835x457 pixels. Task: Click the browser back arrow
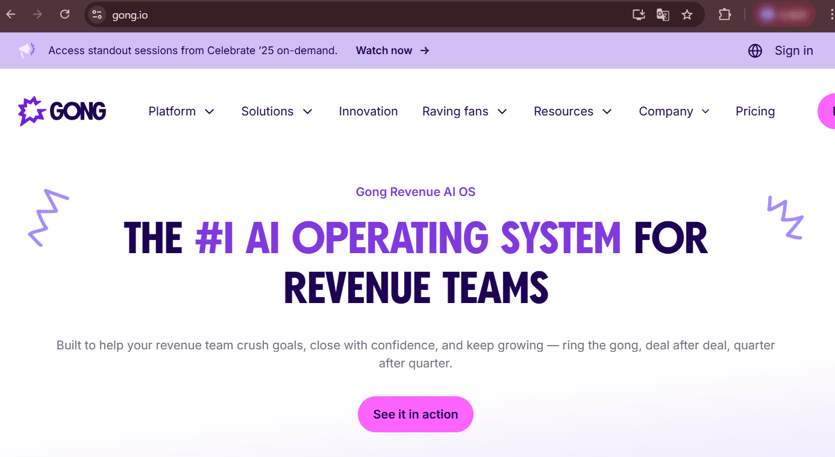(x=11, y=15)
